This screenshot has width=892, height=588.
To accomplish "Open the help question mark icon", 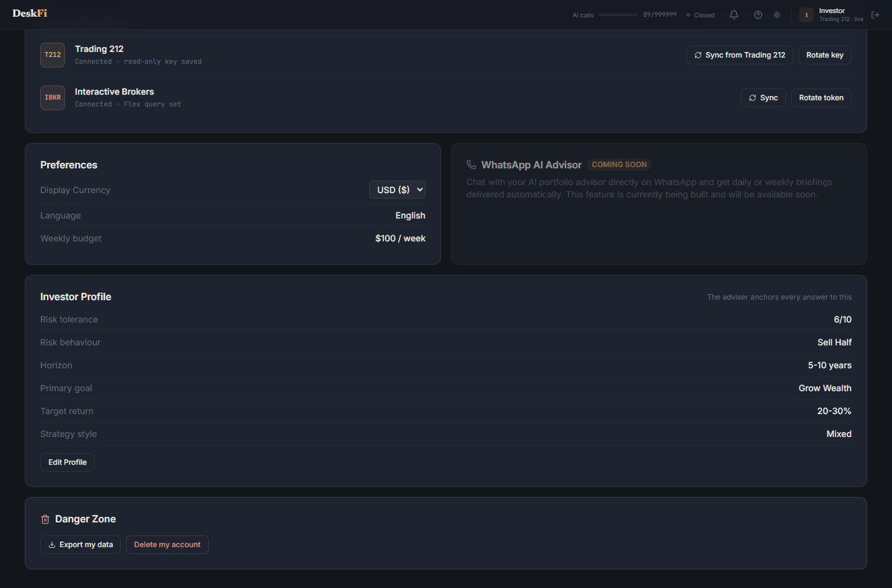I will click(x=758, y=15).
